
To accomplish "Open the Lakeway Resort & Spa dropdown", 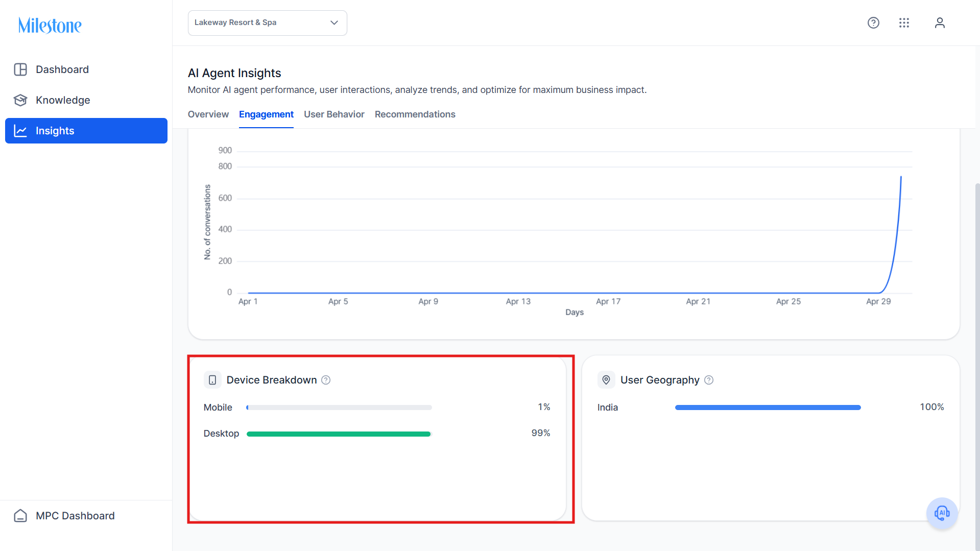I will (x=268, y=23).
